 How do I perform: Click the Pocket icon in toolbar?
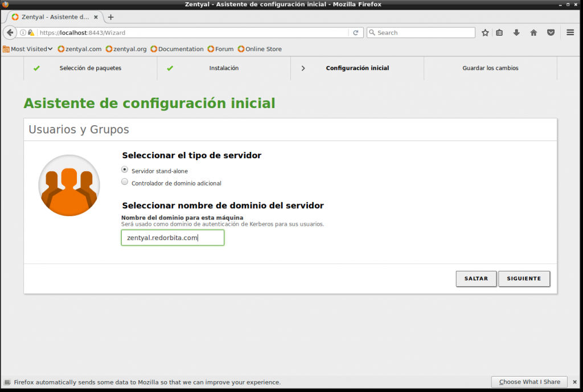pos(551,33)
